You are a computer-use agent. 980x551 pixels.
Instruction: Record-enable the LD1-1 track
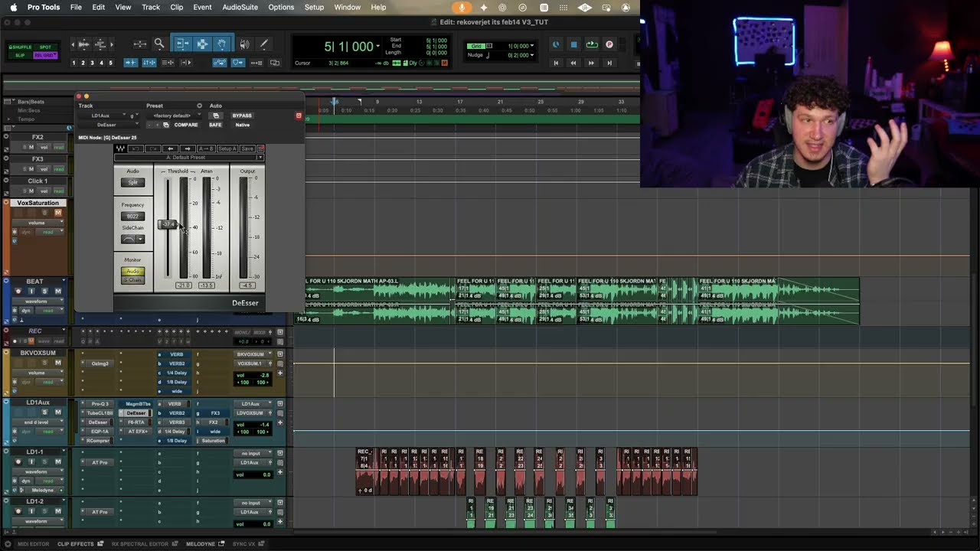18,462
